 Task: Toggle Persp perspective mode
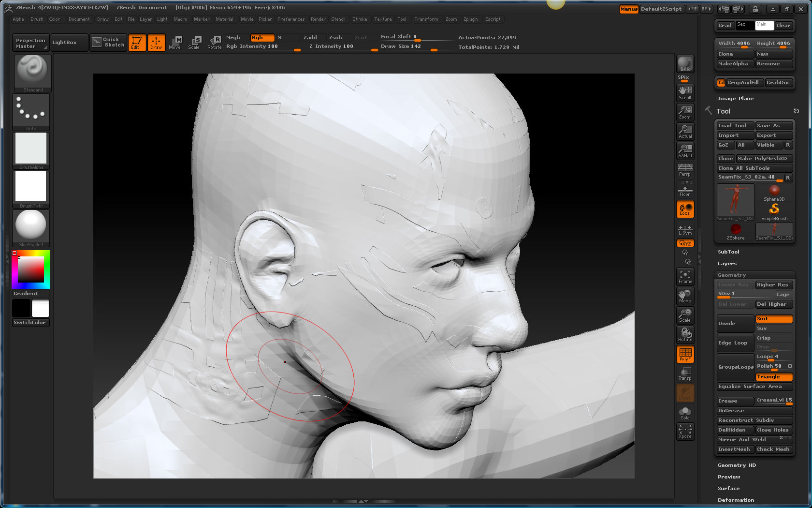click(x=685, y=170)
